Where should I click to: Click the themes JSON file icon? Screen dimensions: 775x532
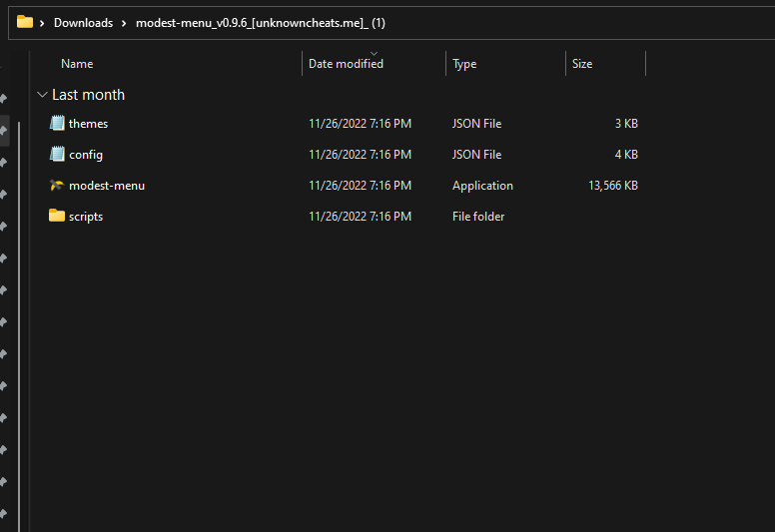[x=57, y=124]
